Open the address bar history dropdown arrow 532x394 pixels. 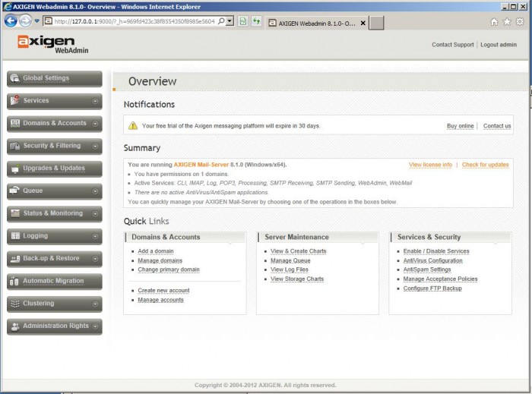coord(230,21)
